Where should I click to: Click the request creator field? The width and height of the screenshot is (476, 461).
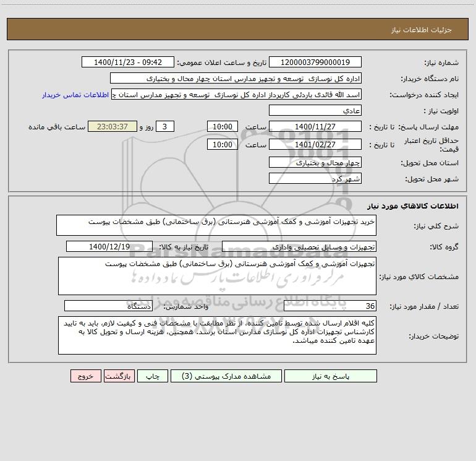(237, 94)
